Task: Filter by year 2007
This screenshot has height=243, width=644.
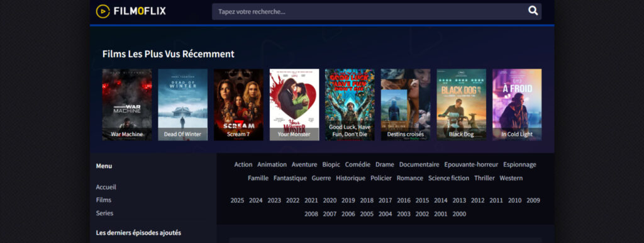Action: 330,214
